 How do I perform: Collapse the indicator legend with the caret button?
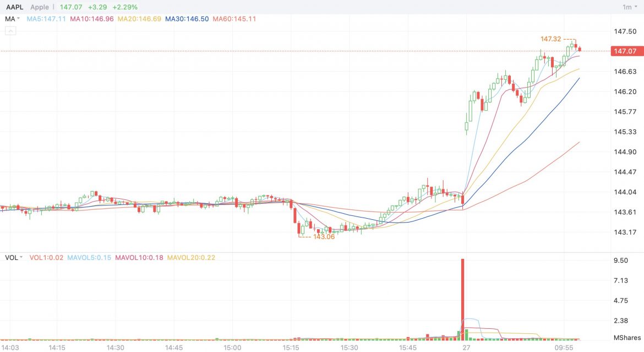point(11,31)
